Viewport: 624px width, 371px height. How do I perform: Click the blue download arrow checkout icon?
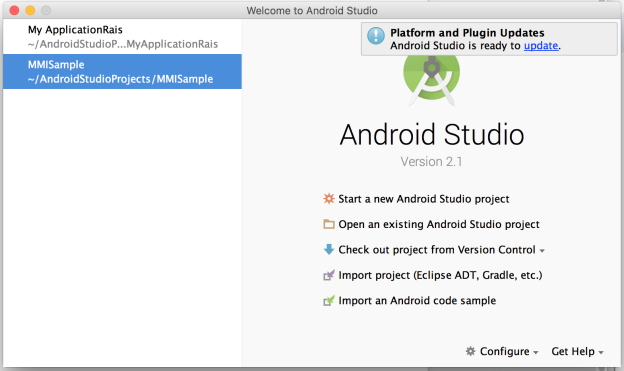[x=329, y=250]
